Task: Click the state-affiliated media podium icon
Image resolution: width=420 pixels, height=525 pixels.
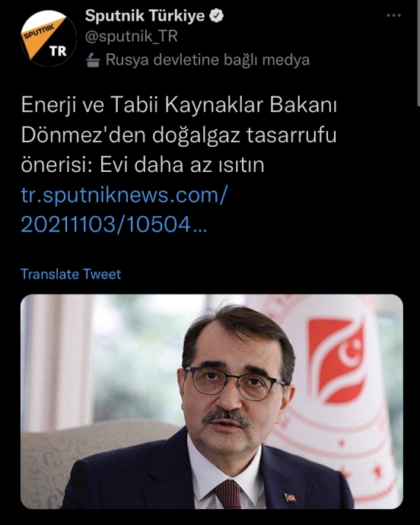Action: point(93,60)
